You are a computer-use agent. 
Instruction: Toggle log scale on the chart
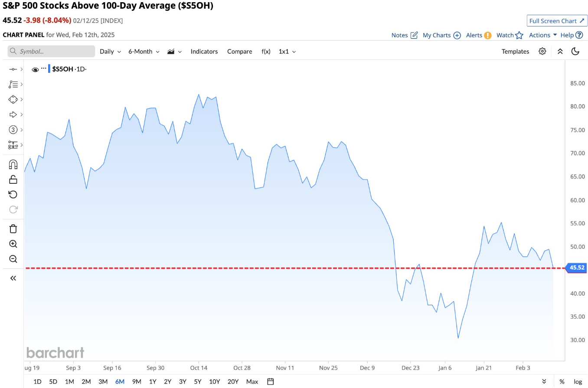578,381
